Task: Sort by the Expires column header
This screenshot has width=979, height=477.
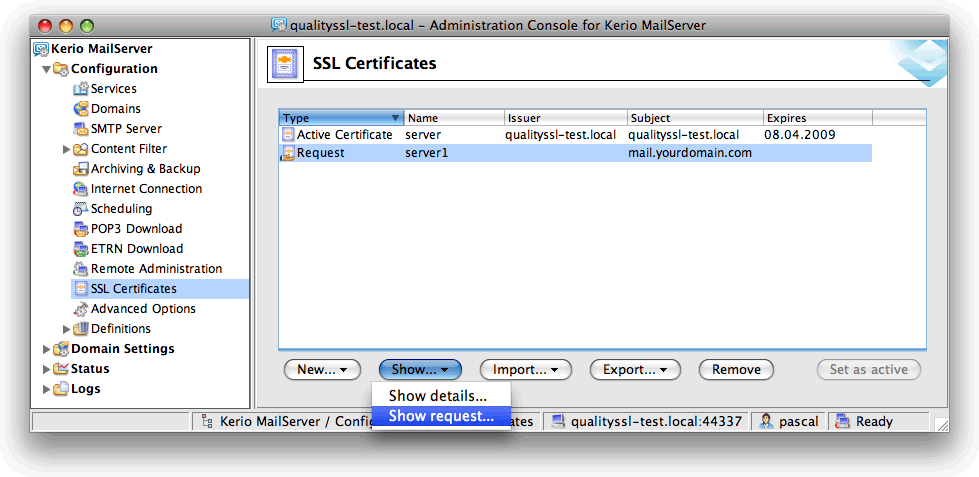Action: 818,118
